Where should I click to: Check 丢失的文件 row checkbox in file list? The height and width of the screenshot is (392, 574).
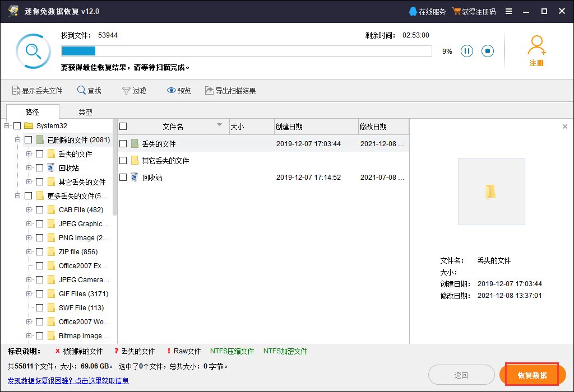click(123, 144)
